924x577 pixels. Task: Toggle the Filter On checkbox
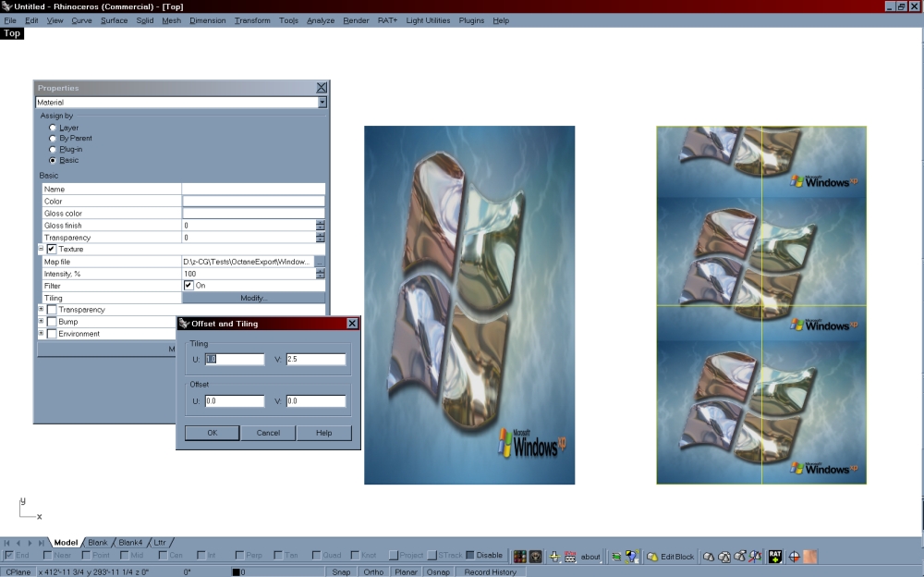pyautogui.click(x=188, y=286)
